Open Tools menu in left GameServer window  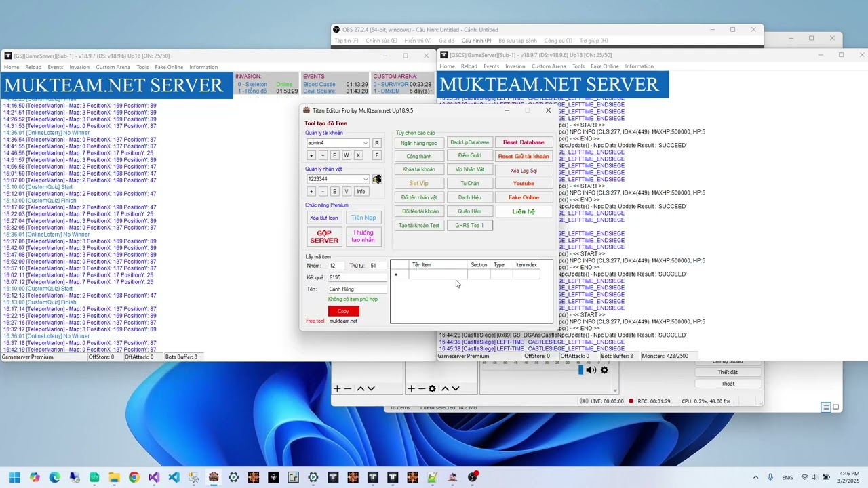tap(142, 67)
